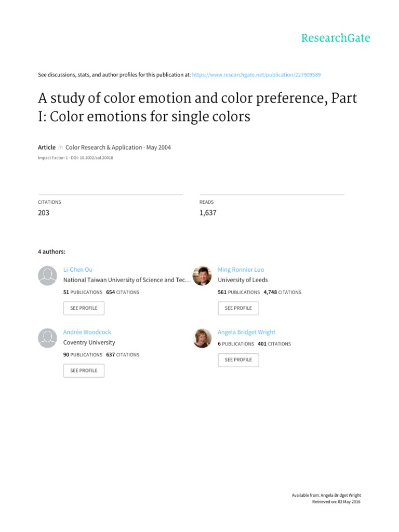Click Li-Chen Ou's default avatar icon
Viewport: 399px width, 532px height.
(47, 275)
